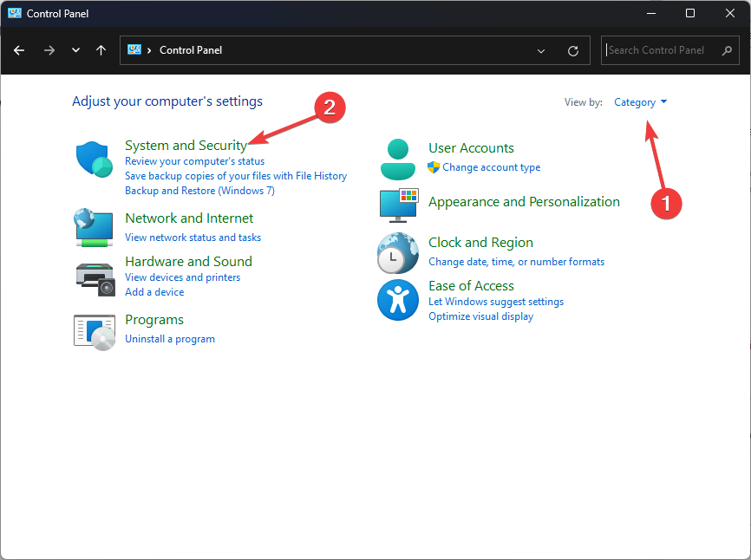Open System and Security settings
Image resolution: width=751 pixels, height=560 pixels.
tap(186, 146)
